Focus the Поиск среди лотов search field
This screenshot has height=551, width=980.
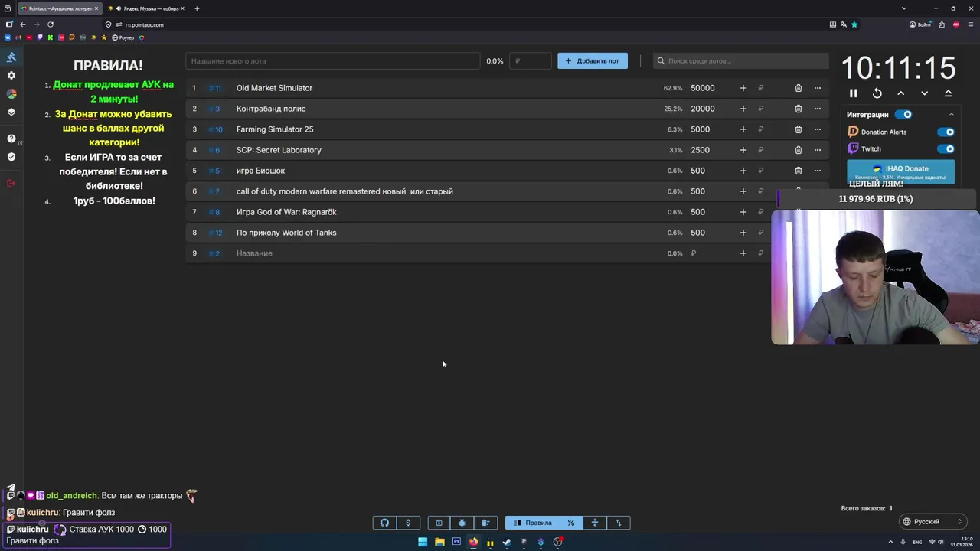coord(741,61)
